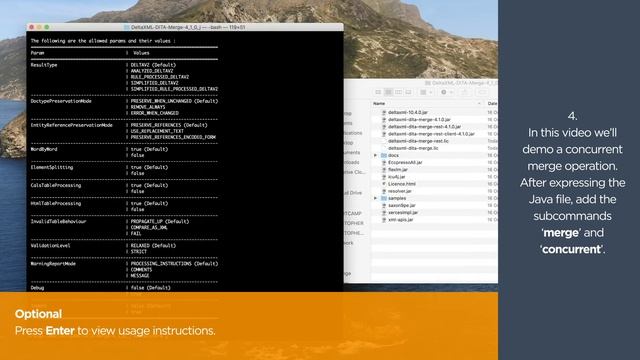Click the Terminal window title text
640x360 pixels.
point(188,27)
